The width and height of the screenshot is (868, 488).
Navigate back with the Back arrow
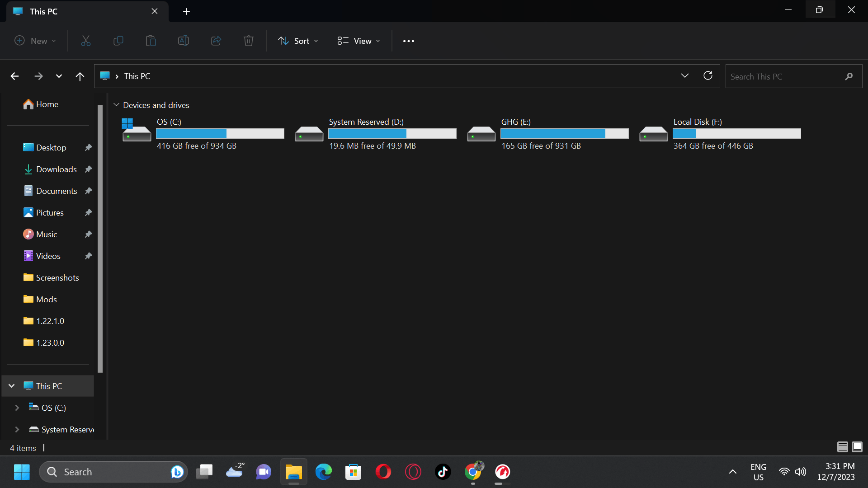[x=15, y=76]
